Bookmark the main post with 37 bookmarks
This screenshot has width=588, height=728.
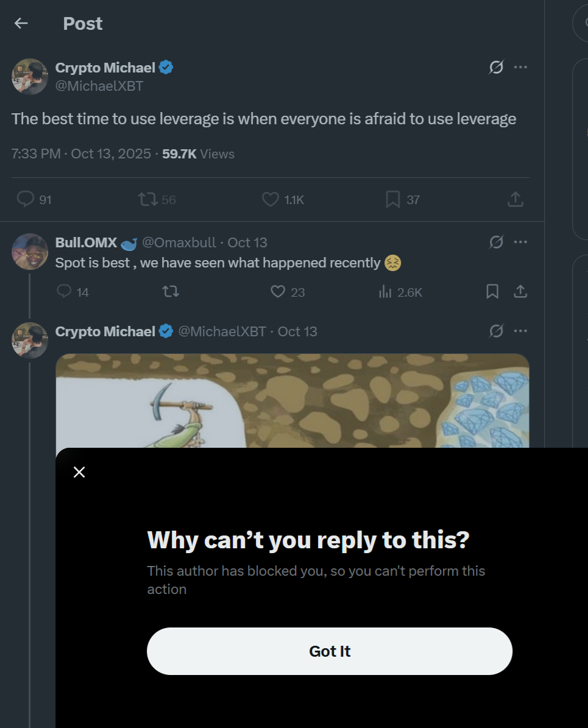[x=402, y=200]
